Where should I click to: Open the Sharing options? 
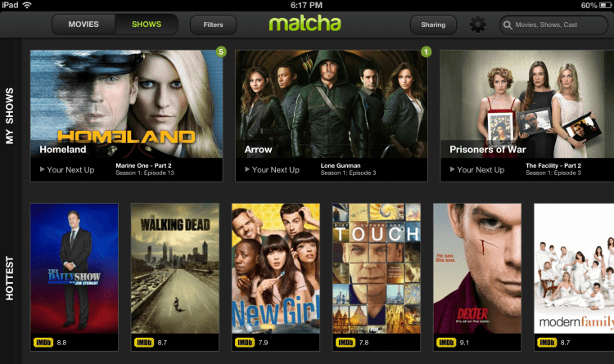tap(433, 25)
